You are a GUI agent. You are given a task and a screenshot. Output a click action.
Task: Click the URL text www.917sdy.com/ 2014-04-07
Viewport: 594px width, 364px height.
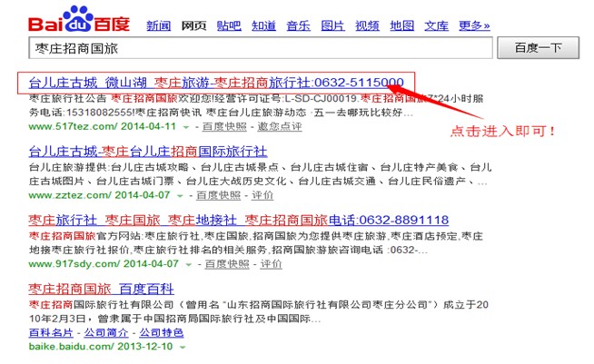[x=104, y=263]
